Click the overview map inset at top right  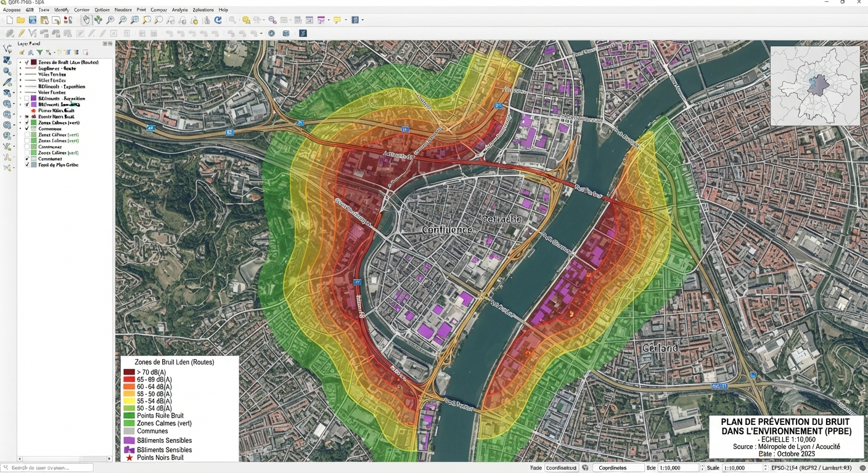(815, 86)
